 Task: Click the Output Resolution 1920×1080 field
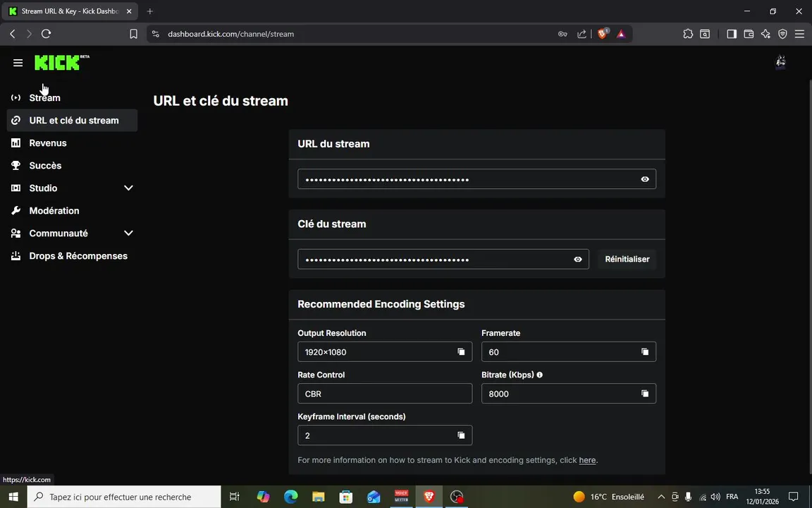pos(385,352)
